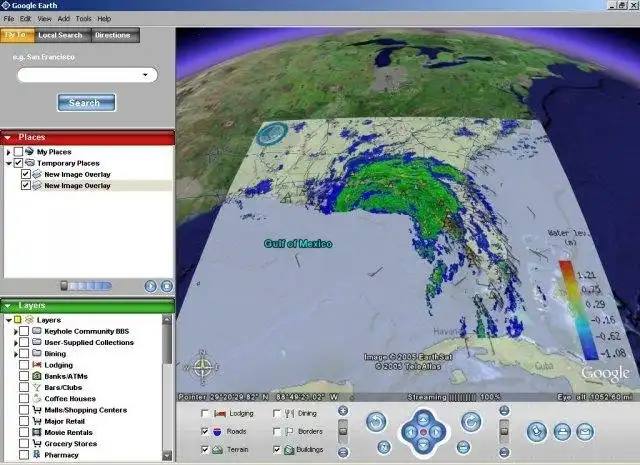Screen dimensions: 640x465
Task: Tilt the view up with the top tilt button
Action: coord(504,410)
